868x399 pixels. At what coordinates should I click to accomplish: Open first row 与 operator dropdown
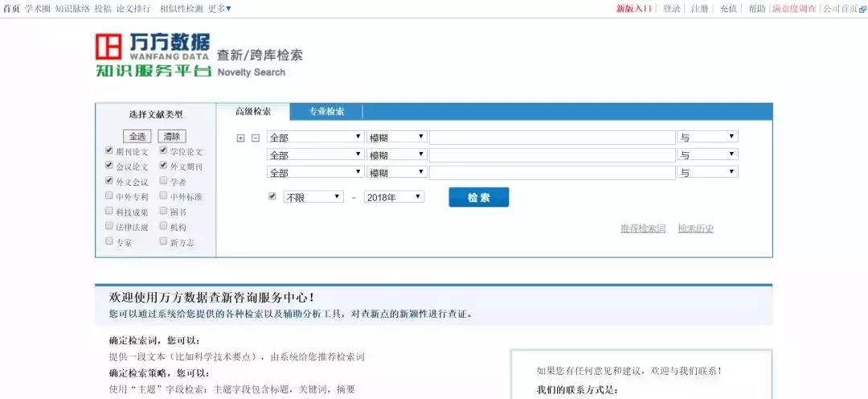tap(707, 137)
